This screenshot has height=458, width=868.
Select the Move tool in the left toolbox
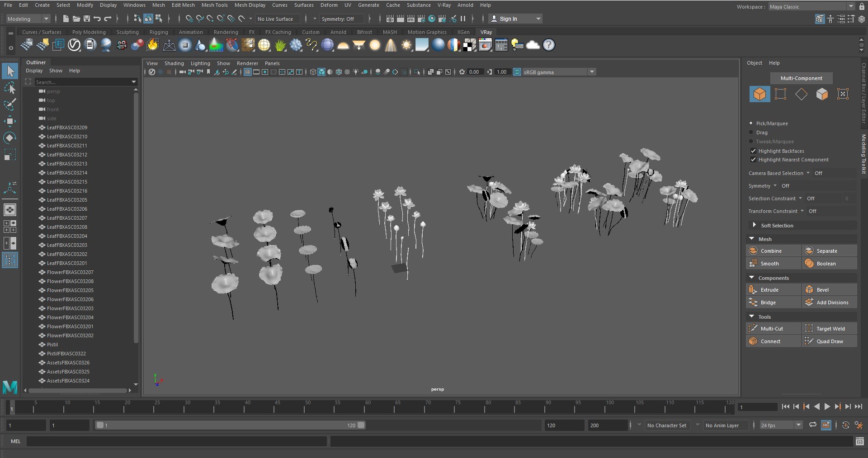point(9,121)
